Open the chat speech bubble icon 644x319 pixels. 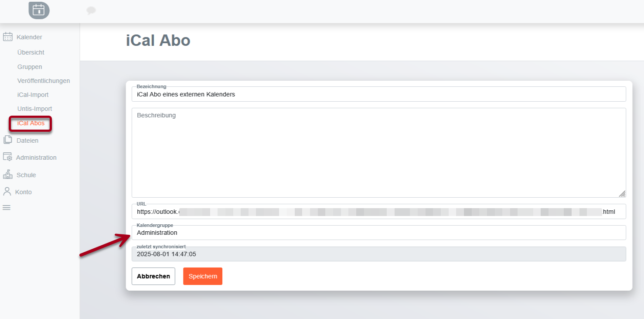point(91,10)
